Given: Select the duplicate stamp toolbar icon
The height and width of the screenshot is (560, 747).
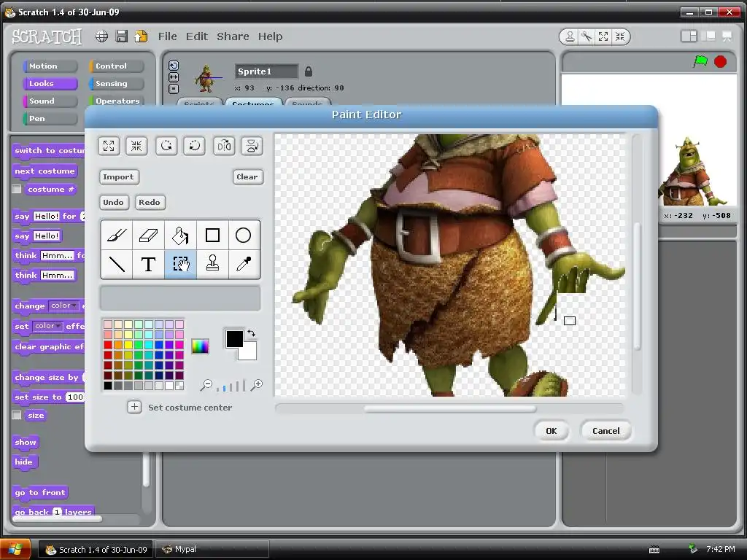Looking at the screenshot, I should [570, 36].
